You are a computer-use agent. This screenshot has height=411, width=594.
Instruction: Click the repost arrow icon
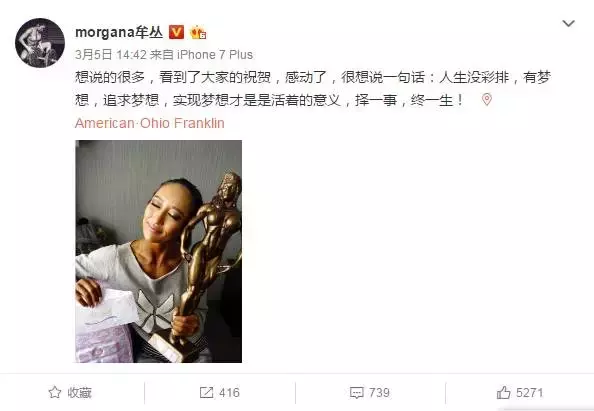click(x=206, y=392)
